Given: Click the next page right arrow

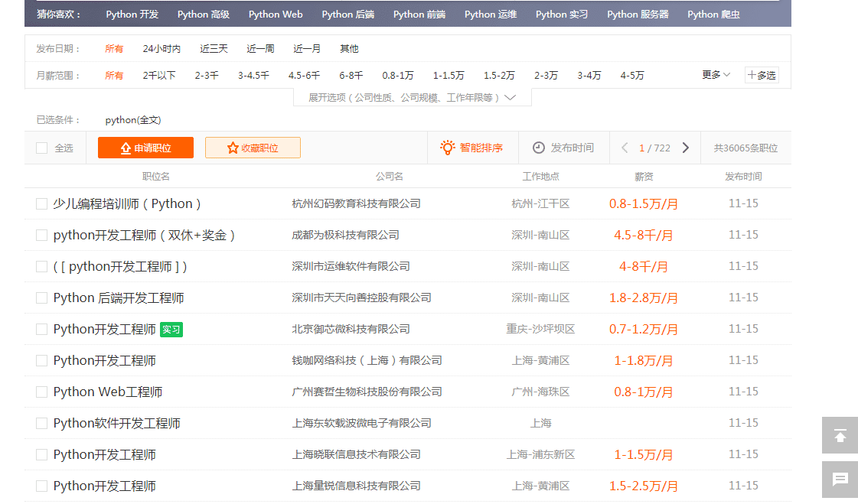Looking at the screenshot, I should [686, 148].
